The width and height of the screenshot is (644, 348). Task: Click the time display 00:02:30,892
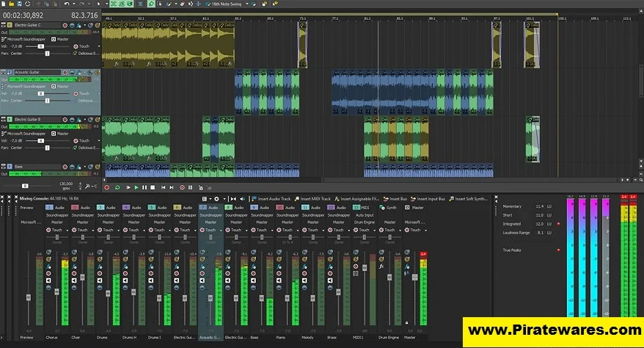click(x=23, y=15)
